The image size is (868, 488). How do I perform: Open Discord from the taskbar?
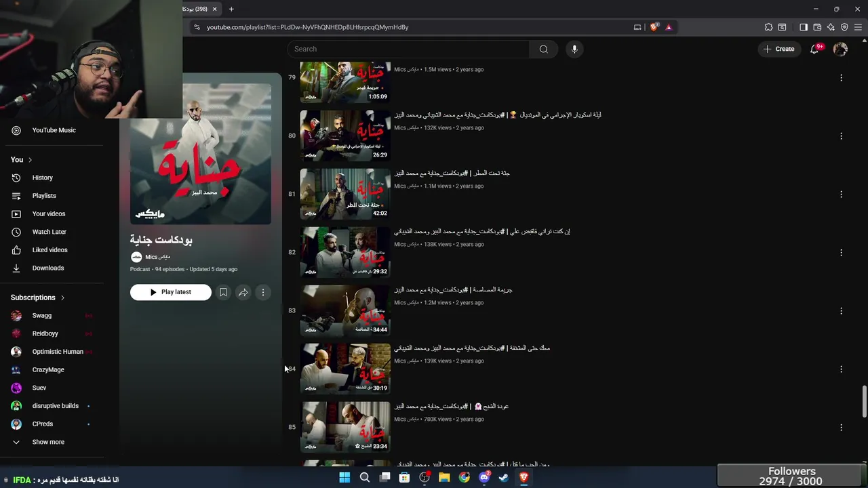(484, 477)
